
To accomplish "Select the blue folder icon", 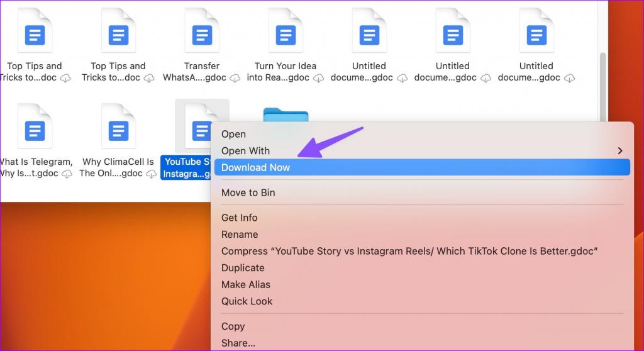I will [x=286, y=114].
